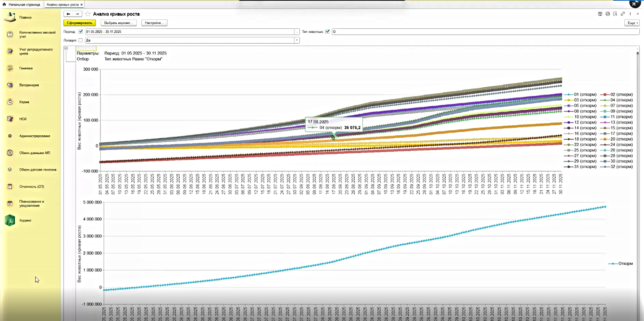This screenshot has height=321, width=644.
Task: Uncheck the Период filter checkbox
Action: [81, 32]
